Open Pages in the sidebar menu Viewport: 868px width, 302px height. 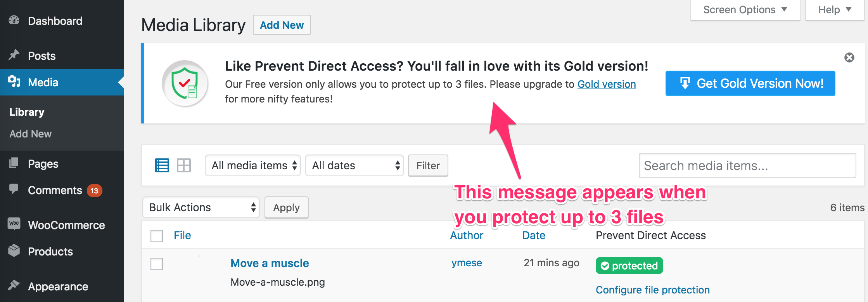tap(43, 164)
